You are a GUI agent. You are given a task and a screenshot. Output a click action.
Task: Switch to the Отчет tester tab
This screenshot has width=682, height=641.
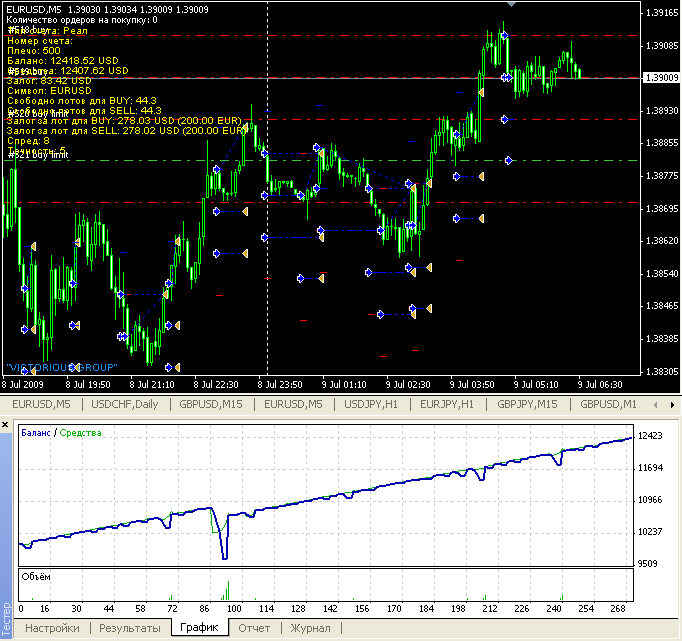click(x=254, y=628)
